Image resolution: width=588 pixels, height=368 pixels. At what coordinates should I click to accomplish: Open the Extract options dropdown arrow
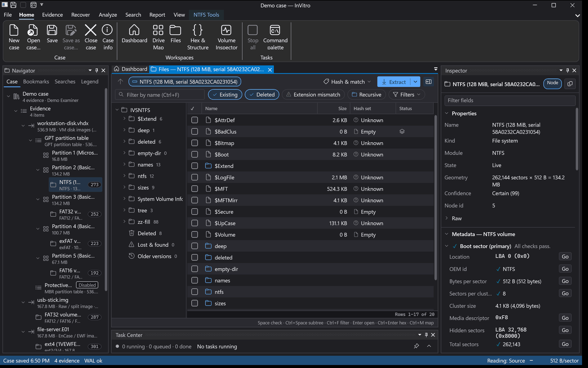click(x=415, y=82)
